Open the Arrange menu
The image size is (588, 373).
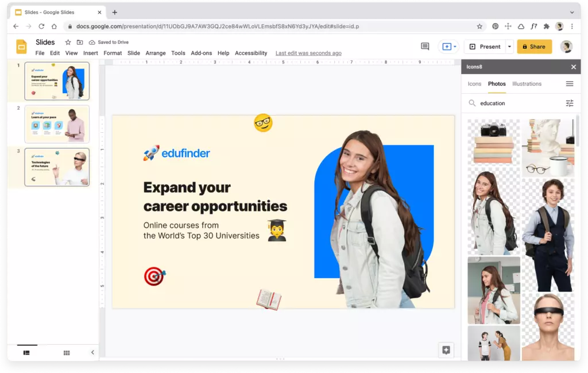(156, 53)
